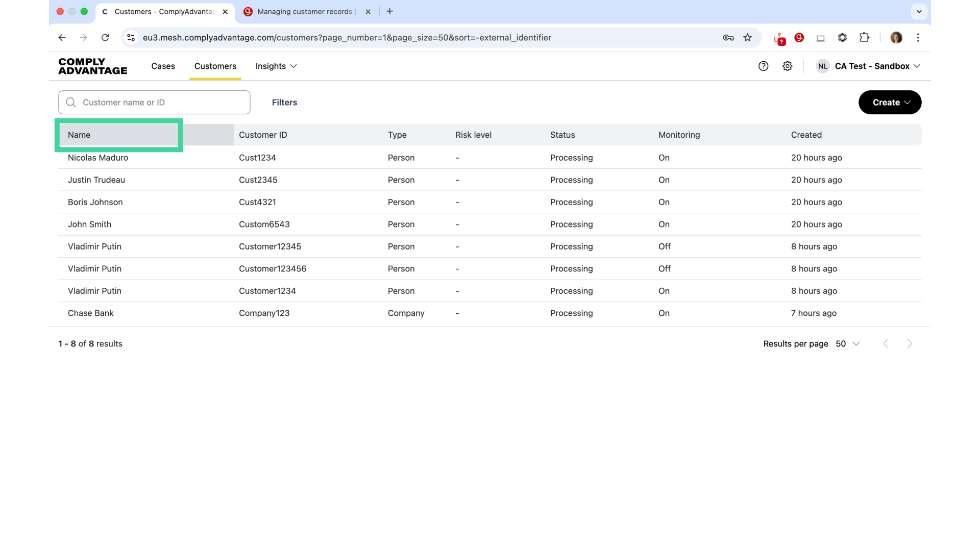Open the password manager key icon
The image size is (980, 551).
728,38
